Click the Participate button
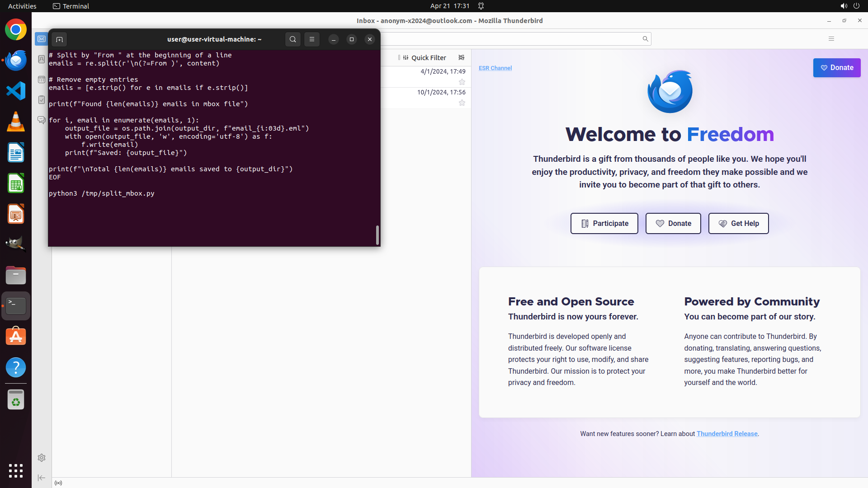 pyautogui.click(x=604, y=223)
